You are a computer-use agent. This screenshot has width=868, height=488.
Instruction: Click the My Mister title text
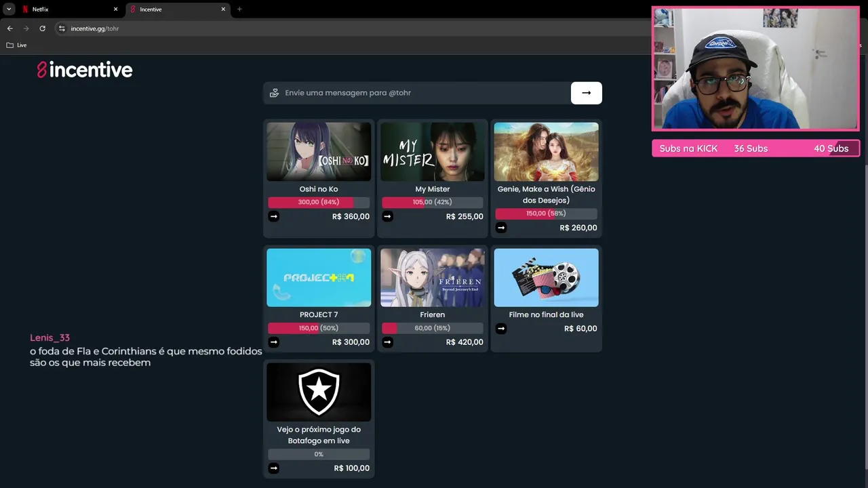[x=433, y=189]
